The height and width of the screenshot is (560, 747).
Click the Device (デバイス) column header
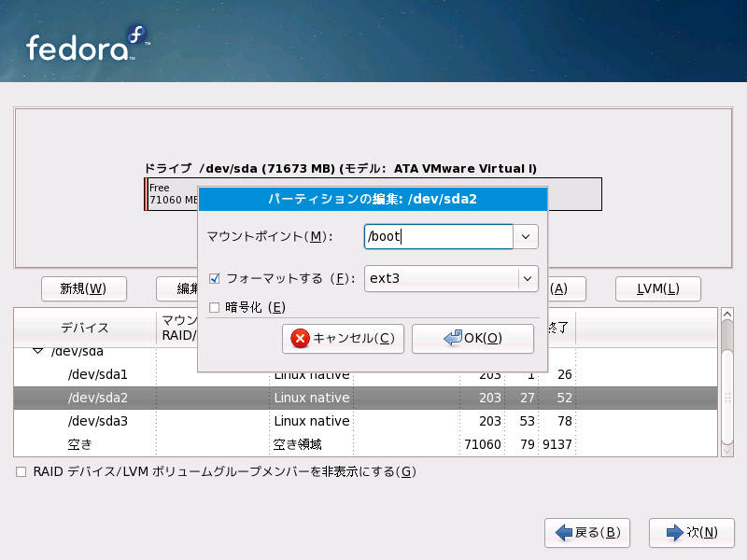pyautogui.click(x=85, y=328)
